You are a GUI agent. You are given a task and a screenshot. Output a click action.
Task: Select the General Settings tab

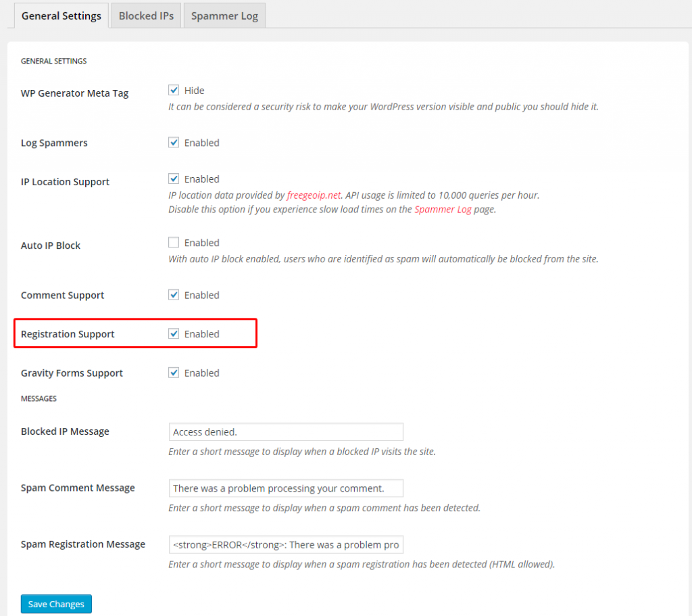[61, 16]
